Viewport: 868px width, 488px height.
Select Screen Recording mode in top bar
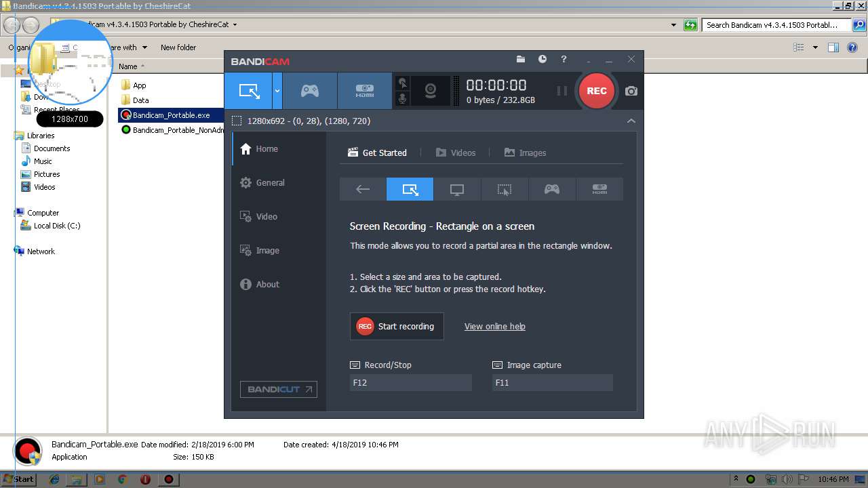(x=249, y=91)
